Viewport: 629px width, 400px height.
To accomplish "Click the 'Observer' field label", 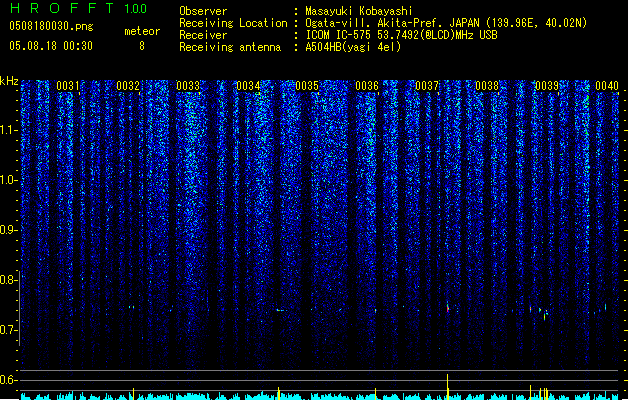I will coord(203,11).
